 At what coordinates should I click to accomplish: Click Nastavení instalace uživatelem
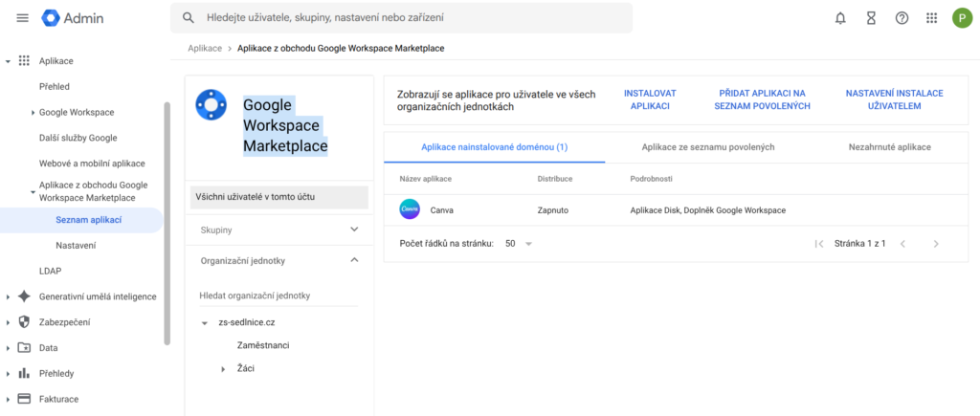(x=894, y=99)
